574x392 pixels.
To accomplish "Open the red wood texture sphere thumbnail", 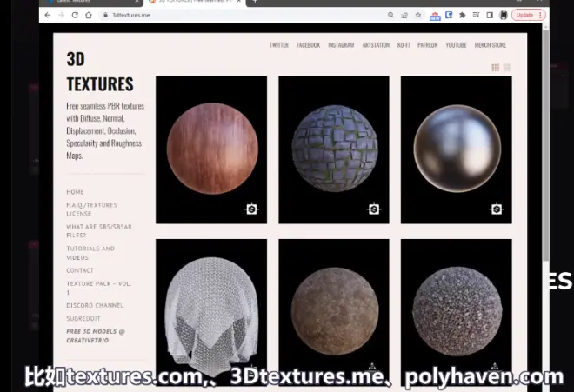I will pos(211,149).
